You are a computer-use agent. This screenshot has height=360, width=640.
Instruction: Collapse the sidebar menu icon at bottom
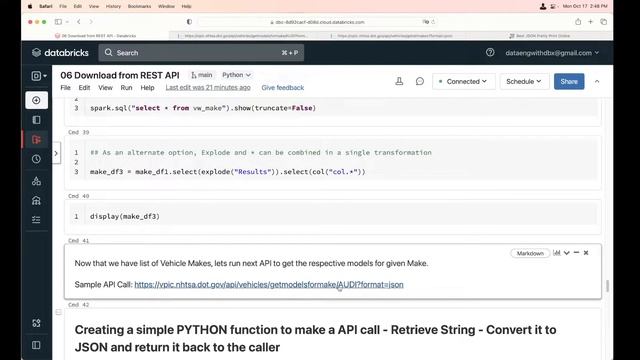click(36, 345)
